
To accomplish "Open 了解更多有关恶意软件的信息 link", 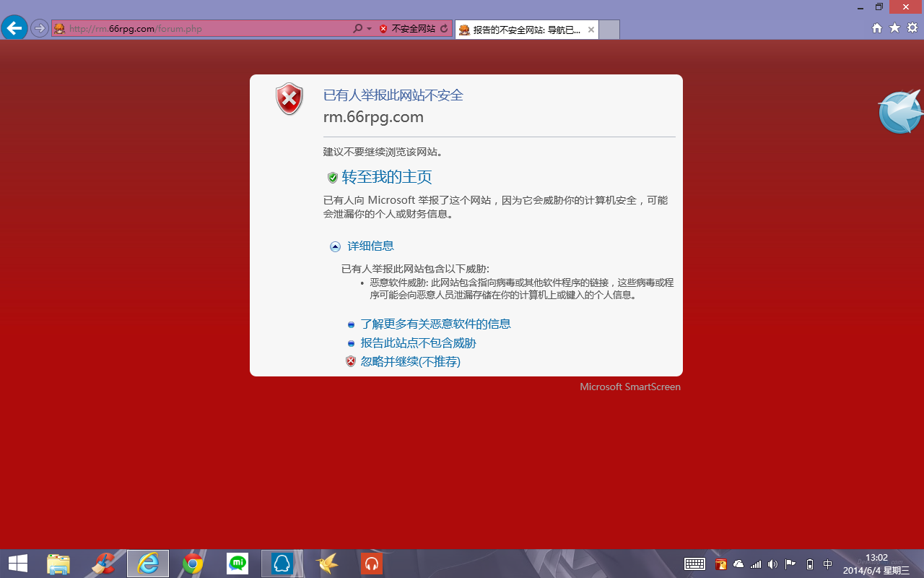I will pos(436,324).
